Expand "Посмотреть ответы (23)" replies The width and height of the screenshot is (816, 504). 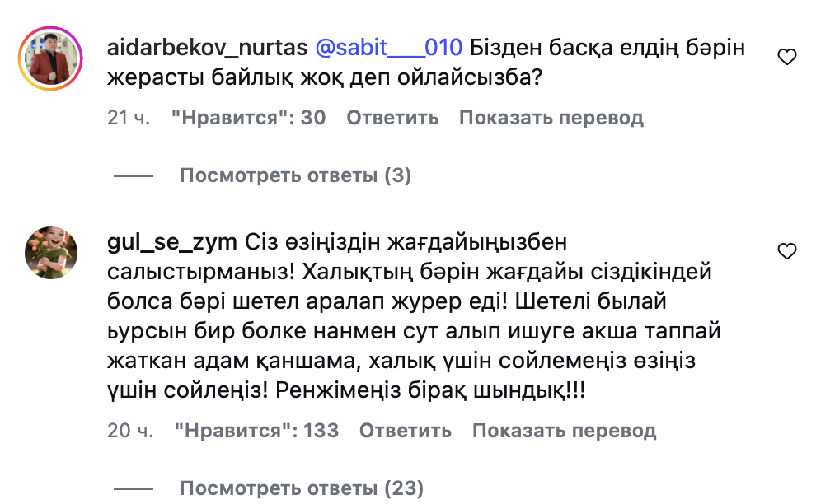pos(301,488)
